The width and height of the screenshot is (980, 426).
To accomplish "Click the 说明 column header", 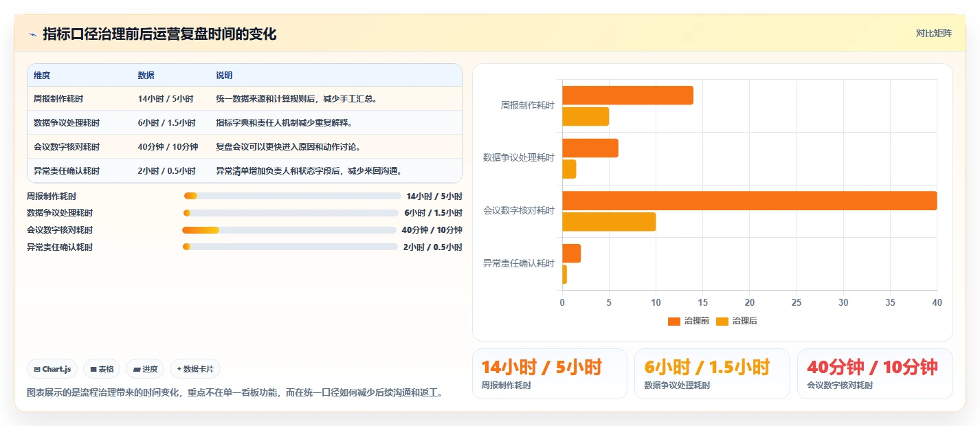I will [225, 76].
